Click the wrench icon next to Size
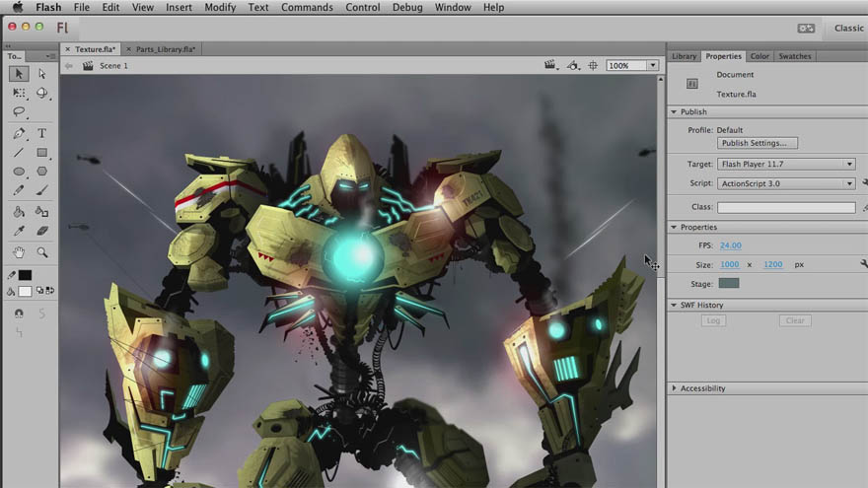 (864, 264)
